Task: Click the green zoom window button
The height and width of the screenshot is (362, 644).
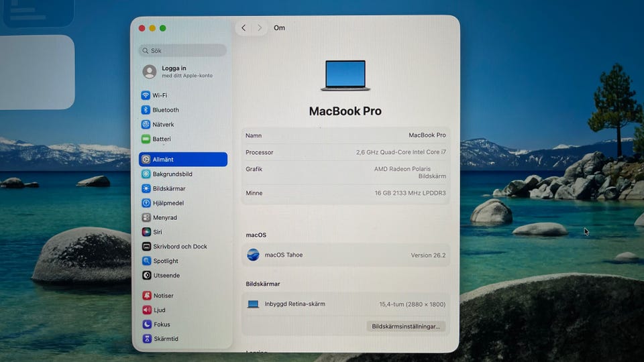Action: coord(162,28)
